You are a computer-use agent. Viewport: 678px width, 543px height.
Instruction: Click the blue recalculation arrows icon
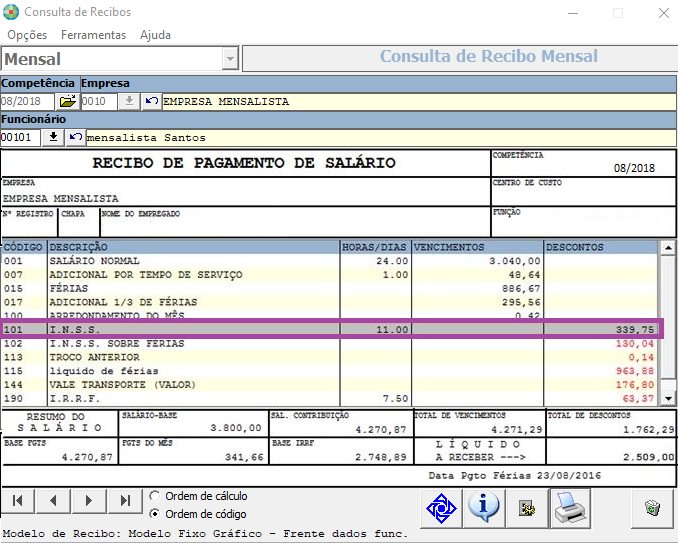point(441,508)
